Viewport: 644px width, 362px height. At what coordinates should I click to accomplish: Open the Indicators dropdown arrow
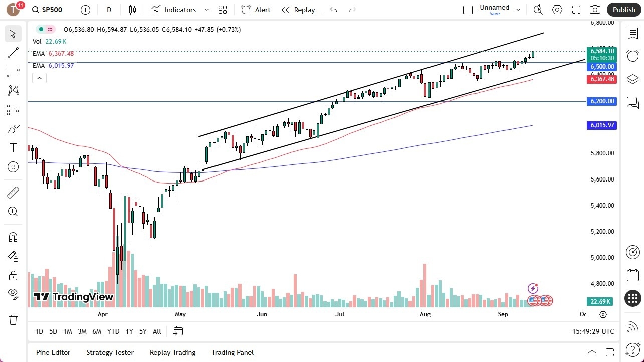tap(206, 9)
